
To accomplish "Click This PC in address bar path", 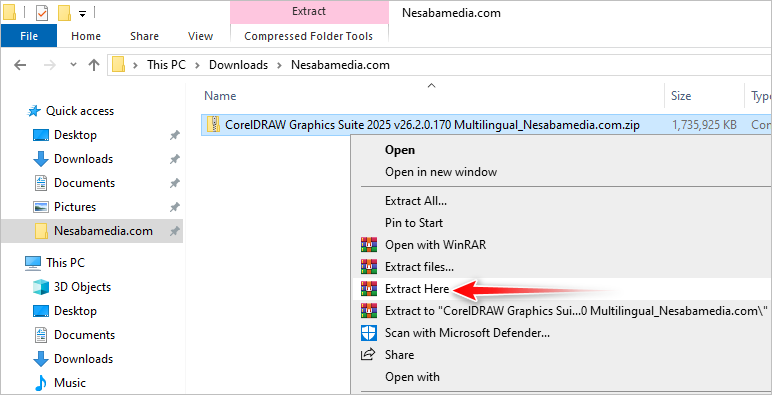I will (166, 65).
